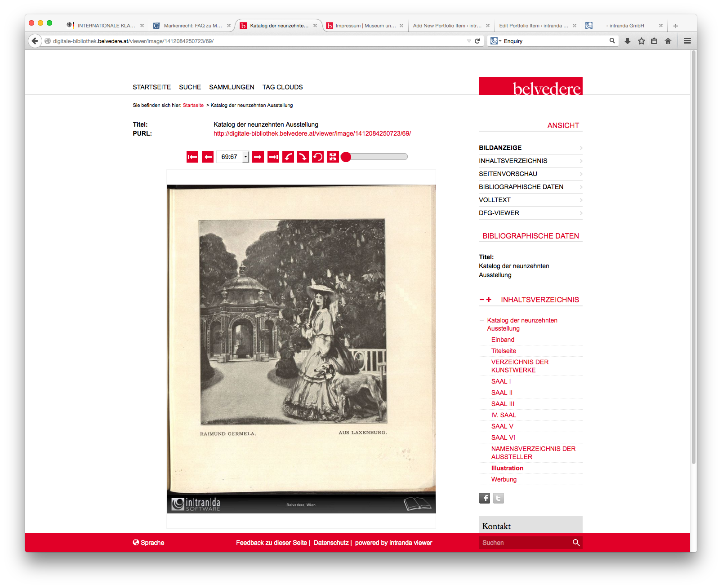Screen dimensions: 722x588
Task: Open NAMENSVERZEICHNIS DER AUSSTELLER entry
Action: 533,453
